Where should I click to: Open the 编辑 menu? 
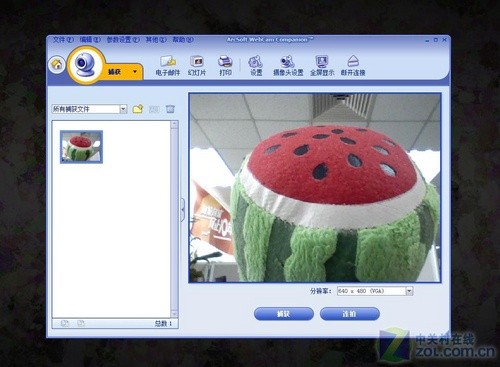tap(90, 40)
